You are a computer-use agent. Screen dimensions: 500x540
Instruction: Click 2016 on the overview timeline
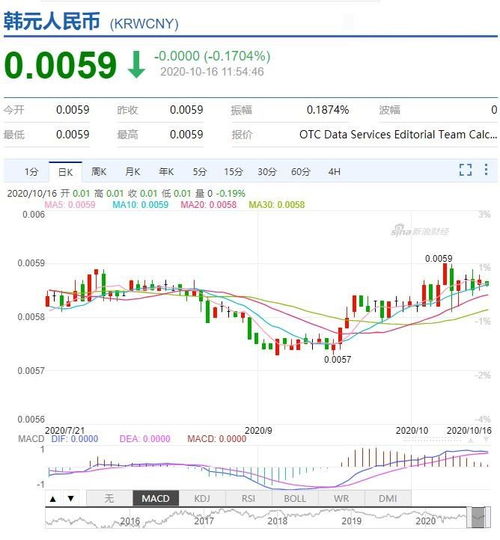click(130, 521)
